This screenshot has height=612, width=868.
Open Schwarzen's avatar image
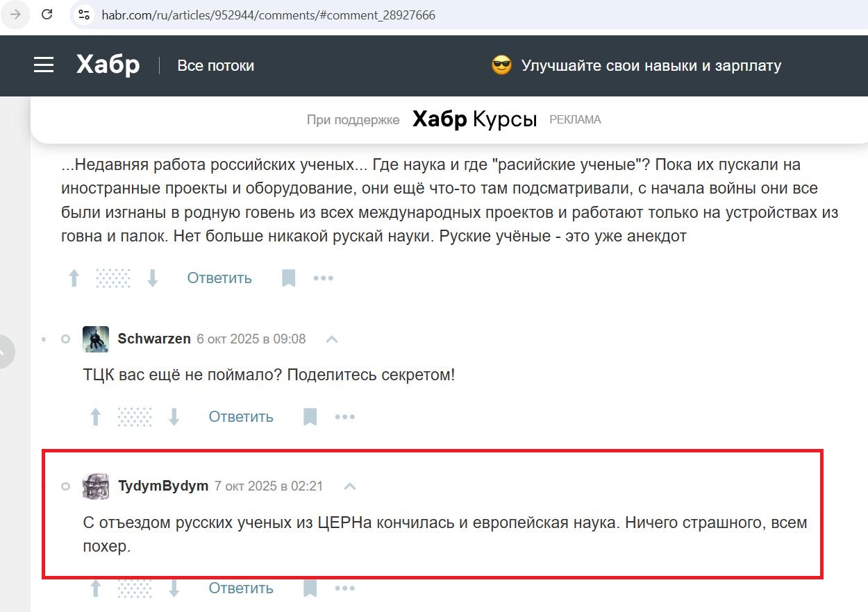click(x=95, y=339)
